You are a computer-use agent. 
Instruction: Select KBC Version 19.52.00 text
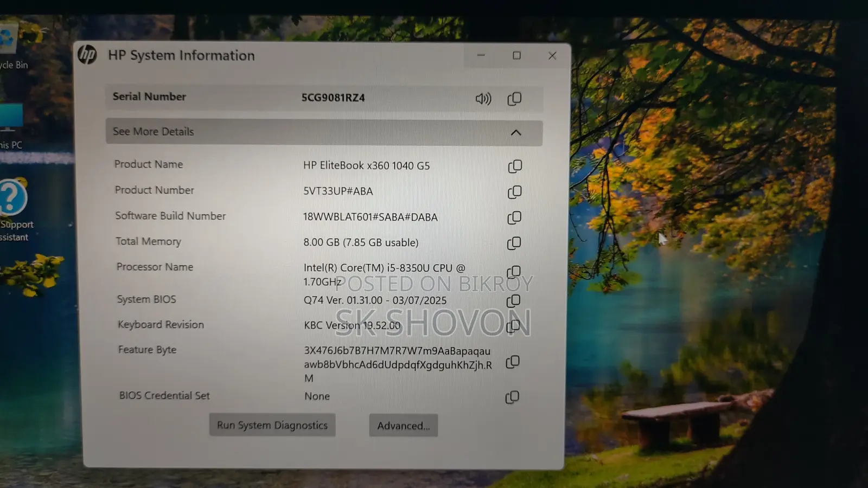[x=352, y=325]
